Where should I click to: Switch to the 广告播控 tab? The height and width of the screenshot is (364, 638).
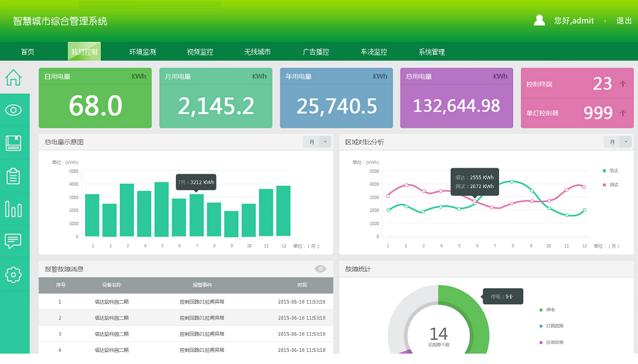(x=316, y=52)
